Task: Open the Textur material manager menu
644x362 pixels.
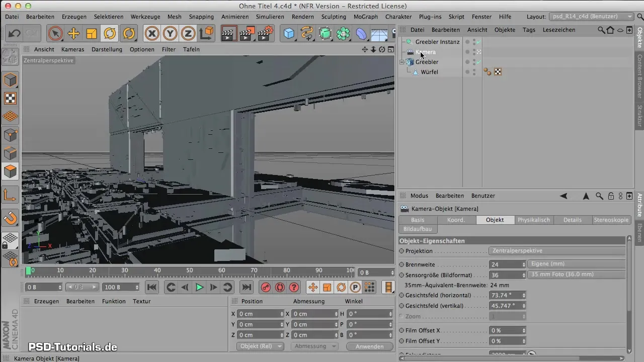Action: pyautogui.click(x=141, y=301)
